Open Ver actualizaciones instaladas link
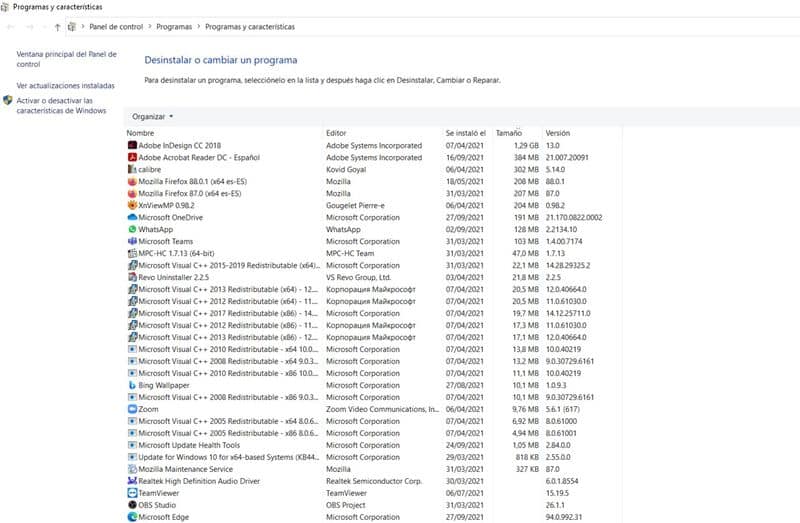 65,86
